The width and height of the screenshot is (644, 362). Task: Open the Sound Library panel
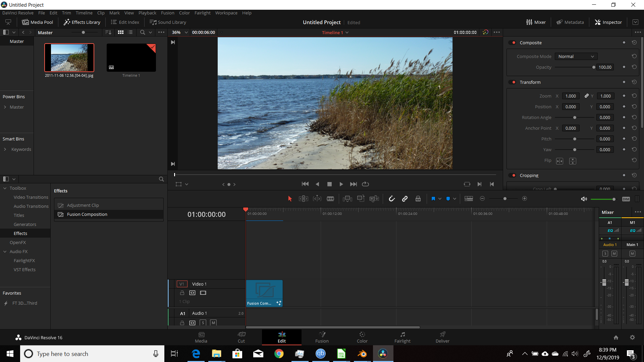pos(168,22)
